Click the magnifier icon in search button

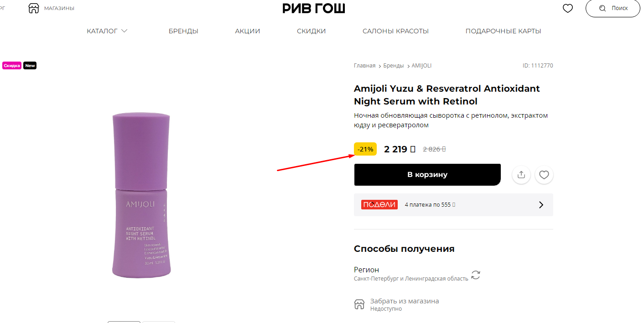[x=602, y=8]
